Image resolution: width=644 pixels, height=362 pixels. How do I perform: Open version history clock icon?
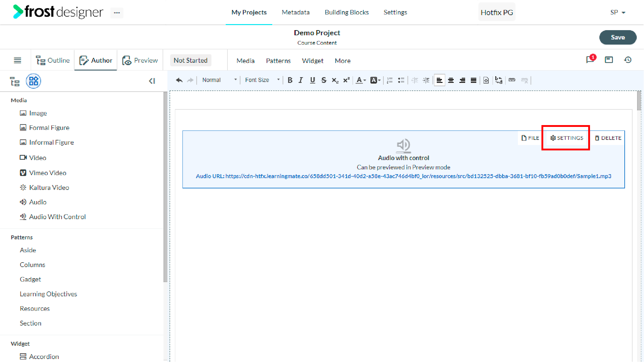pos(628,60)
